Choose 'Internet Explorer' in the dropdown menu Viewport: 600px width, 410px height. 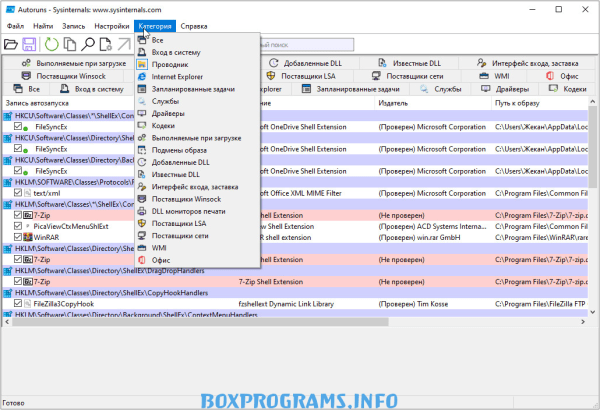pos(197,77)
